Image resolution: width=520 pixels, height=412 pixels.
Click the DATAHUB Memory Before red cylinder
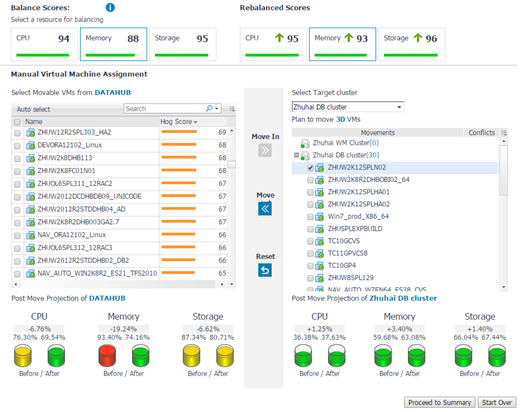107,355
